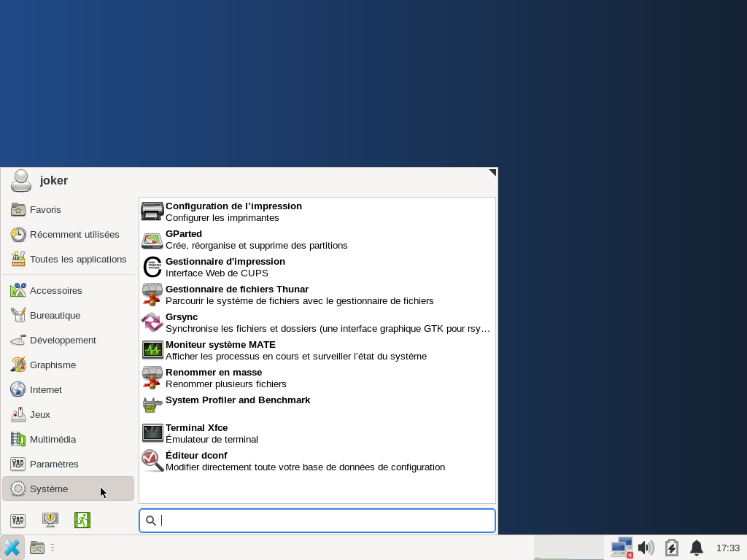747x560 pixels.
Task: Click 'Crée, réorganise et supprime des partitions' text
Action: pos(256,246)
